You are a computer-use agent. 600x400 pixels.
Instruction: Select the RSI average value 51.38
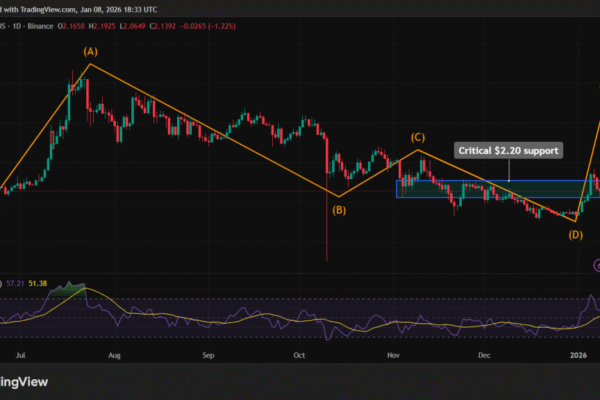[40, 285]
